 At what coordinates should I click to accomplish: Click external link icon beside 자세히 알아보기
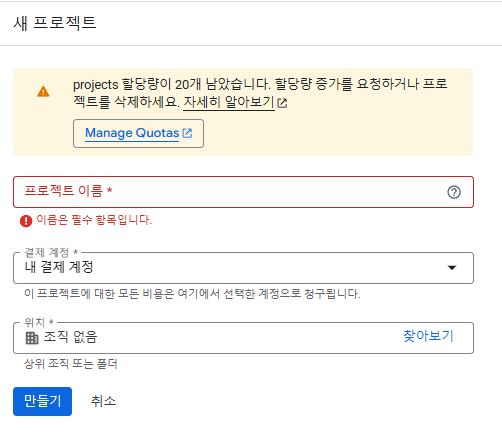pos(282,103)
